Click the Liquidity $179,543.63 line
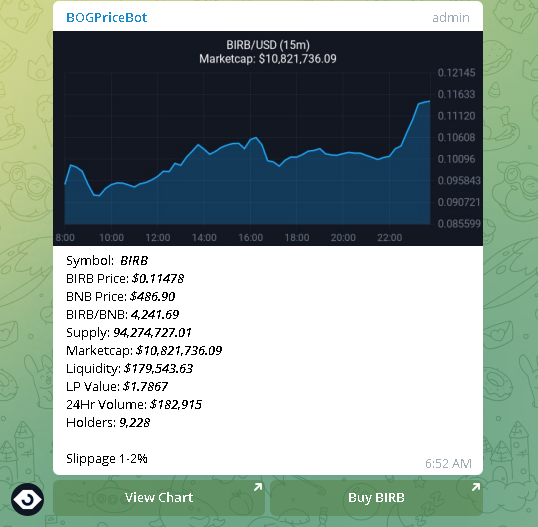The image size is (538, 527). (129, 368)
